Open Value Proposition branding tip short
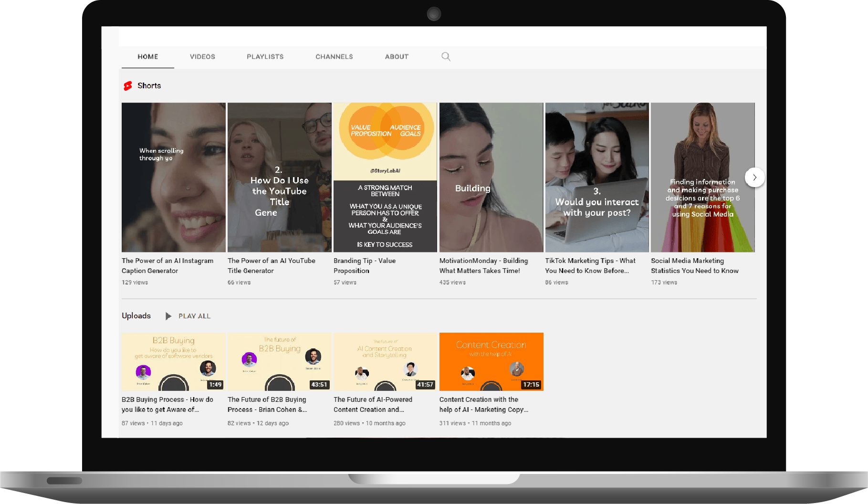The image size is (868, 504). tap(385, 177)
